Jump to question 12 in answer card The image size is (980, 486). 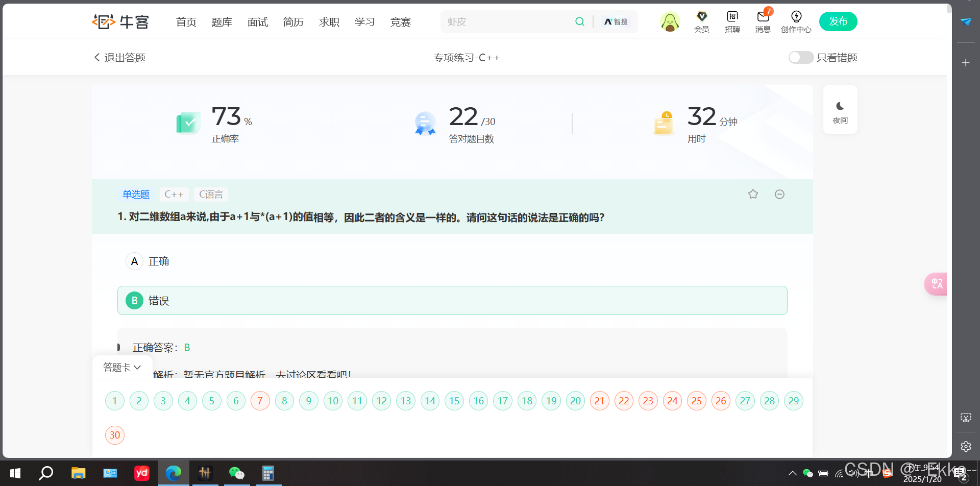(382, 401)
